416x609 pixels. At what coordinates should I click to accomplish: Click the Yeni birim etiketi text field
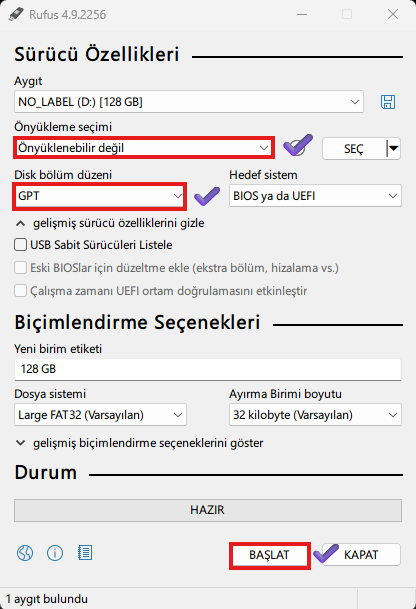pos(207,369)
